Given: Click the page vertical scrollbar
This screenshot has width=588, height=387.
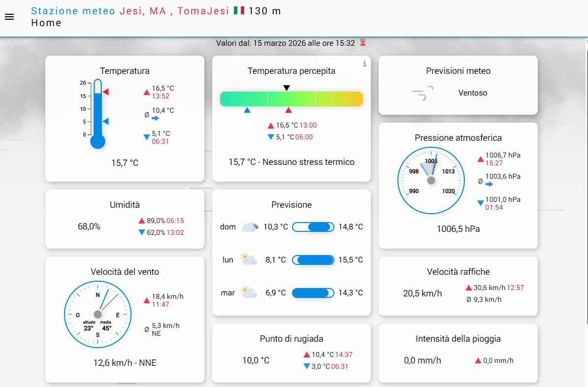Looking at the screenshot, I should pos(586,197).
